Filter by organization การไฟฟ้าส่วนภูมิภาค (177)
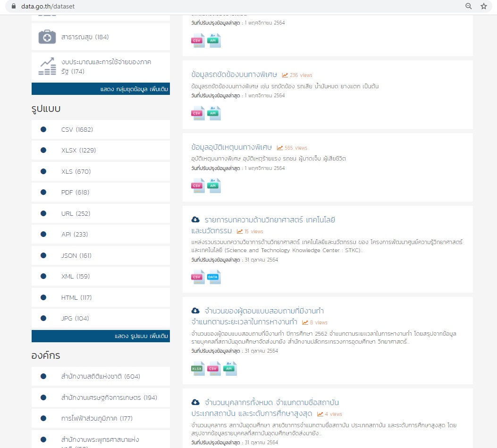Viewport: 497px width, 448px height. (x=96, y=418)
